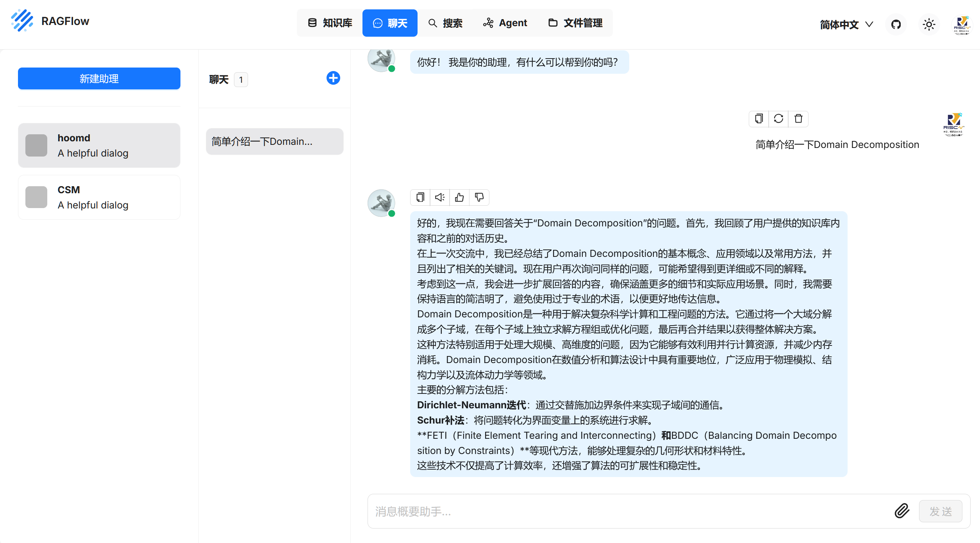Add a new chat with the plus icon
Viewport: 980px width, 543px height.
333,78
